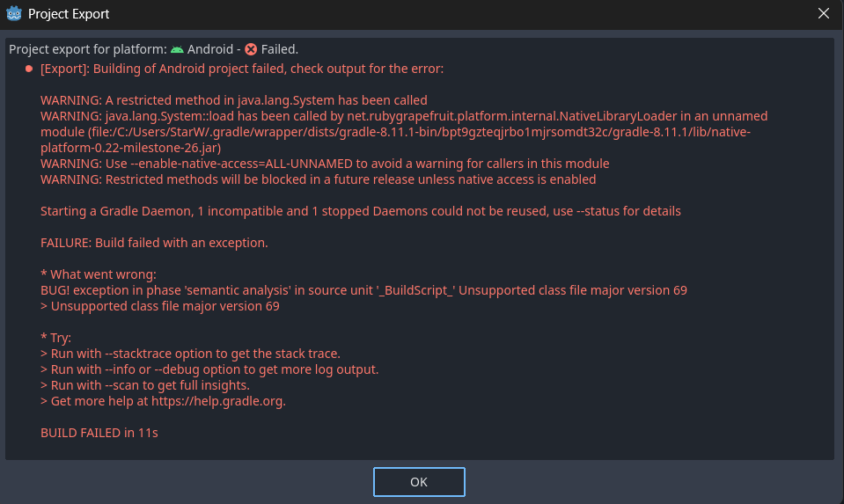Click the 'BUILD FAILED in 11s' text
The height and width of the screenshot is (504, 844).
pos(99,433)
